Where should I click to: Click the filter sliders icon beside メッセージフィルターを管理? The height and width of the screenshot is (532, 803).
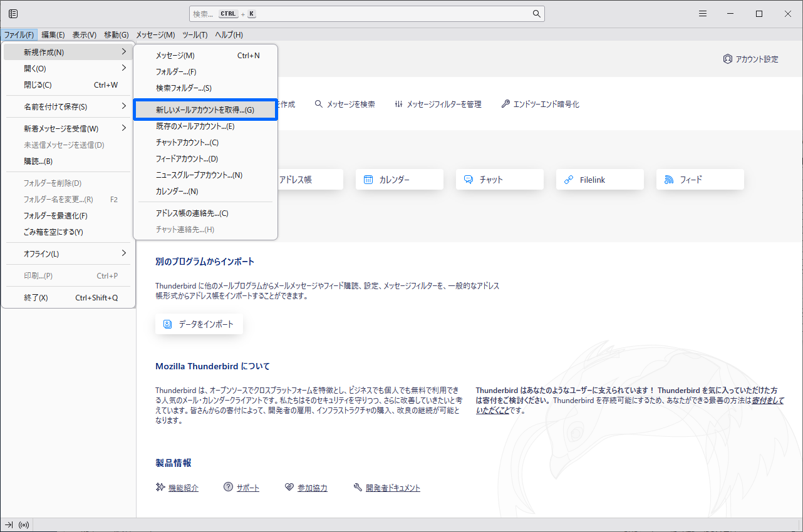(399, 104)
